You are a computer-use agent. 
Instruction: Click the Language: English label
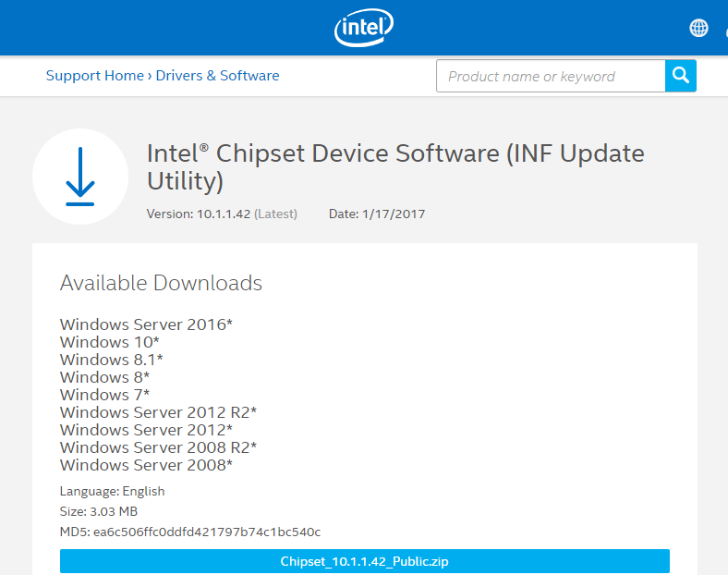113,491
